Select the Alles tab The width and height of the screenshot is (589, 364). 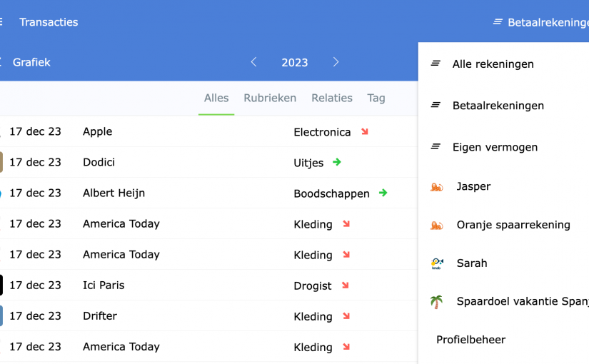(216, 98)
